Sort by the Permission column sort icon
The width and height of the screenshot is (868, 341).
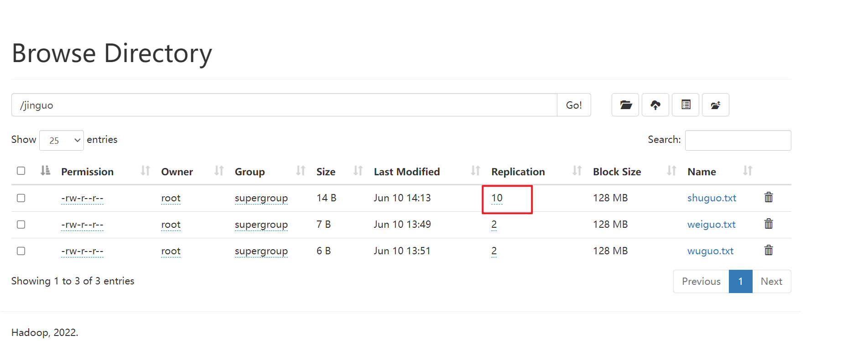point(146,171)
